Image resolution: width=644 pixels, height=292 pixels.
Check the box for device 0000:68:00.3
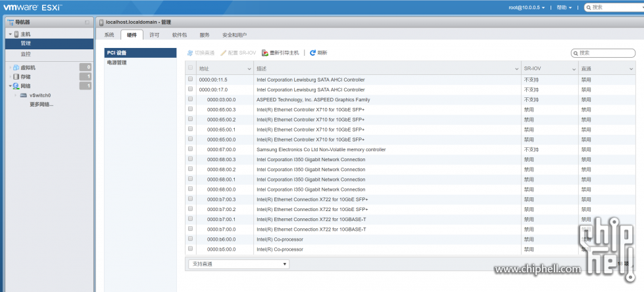pyautogui.click(x=190, y=158)
